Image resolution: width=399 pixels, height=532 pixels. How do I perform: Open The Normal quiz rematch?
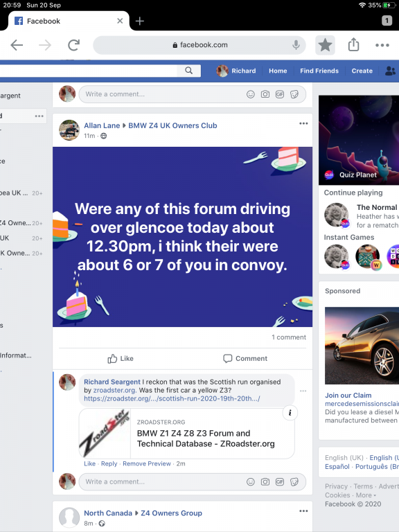pyautogui.click(x=362, y=216)
